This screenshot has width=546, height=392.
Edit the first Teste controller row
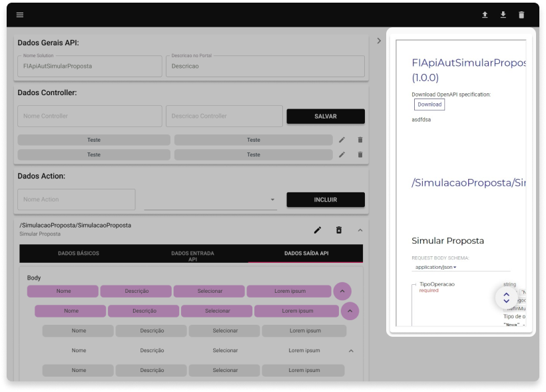(x=342, y=140)
